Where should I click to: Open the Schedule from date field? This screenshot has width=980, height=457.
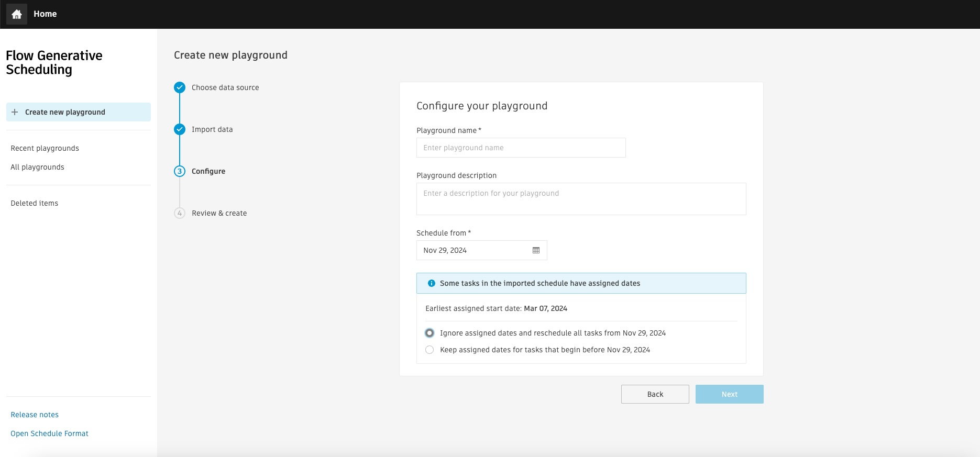pos(482,250)
